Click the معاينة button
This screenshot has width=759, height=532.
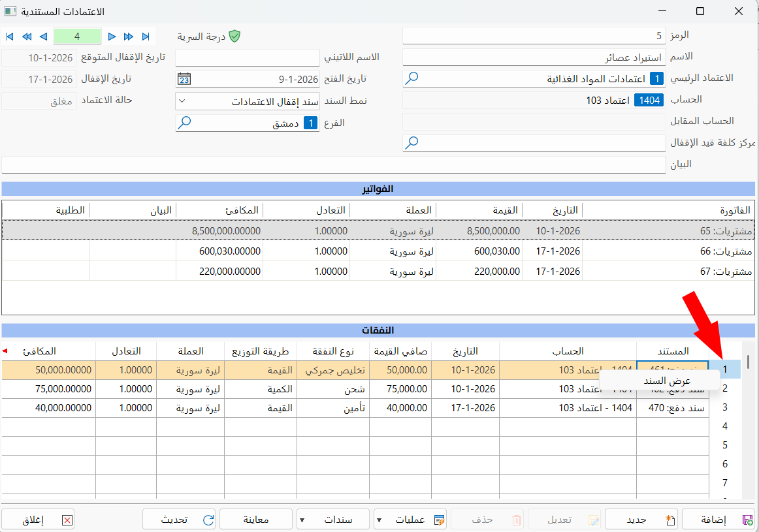(256, 520)
